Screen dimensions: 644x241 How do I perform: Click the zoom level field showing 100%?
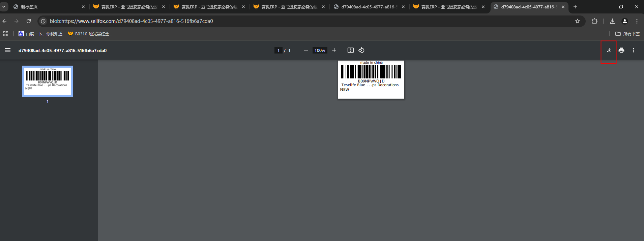[x=320, y=50]
